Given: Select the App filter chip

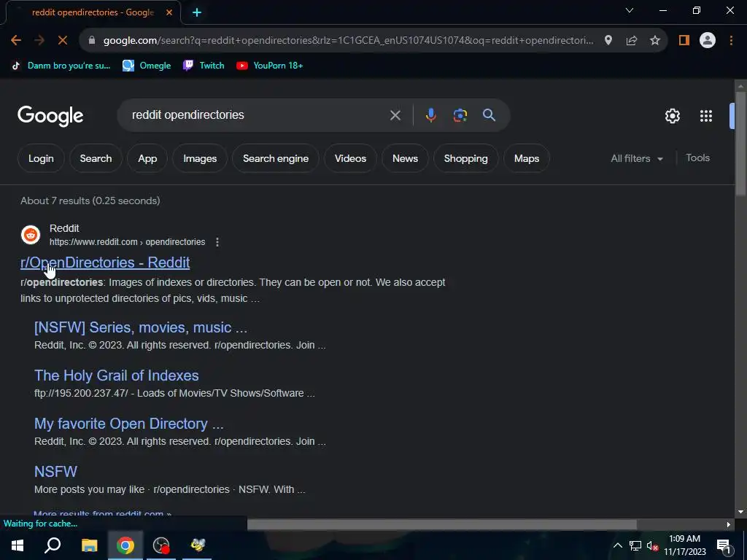Looking at the screenshot, I should [x=147, y=158].
